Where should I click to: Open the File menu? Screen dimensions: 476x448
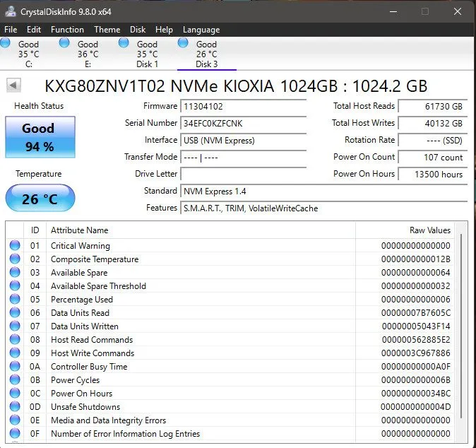[x=11, y=30]
